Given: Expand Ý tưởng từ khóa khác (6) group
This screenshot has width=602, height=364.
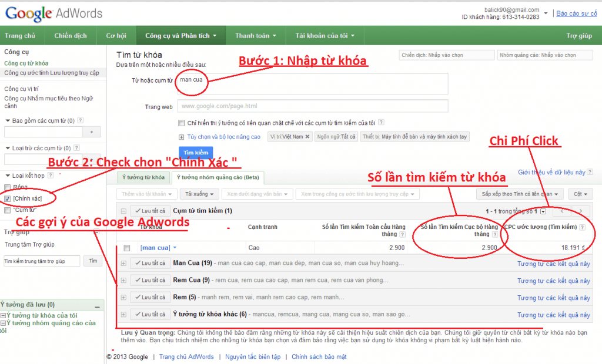Looking at the screenshot, I should (123, 315).
